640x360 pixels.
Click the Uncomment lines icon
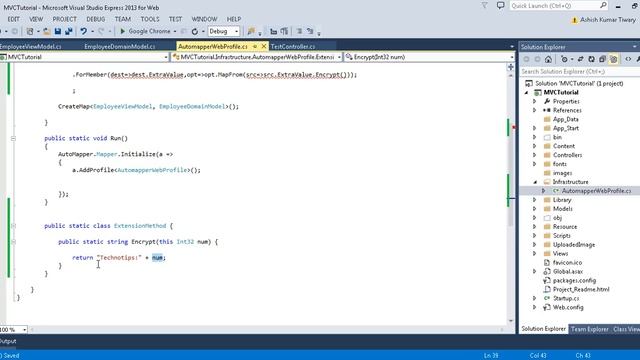tap(310, 31)
